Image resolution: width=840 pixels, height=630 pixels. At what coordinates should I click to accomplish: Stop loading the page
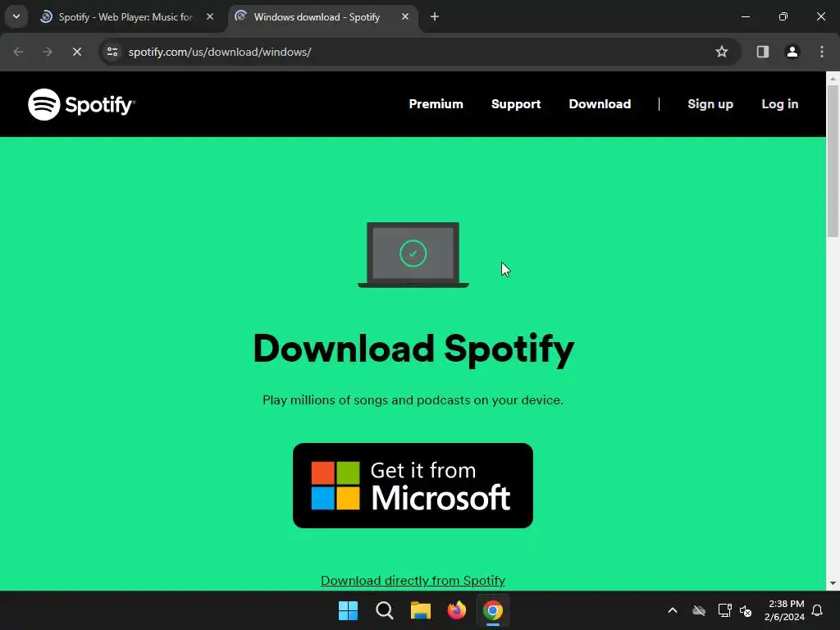(x=77, y=52)
